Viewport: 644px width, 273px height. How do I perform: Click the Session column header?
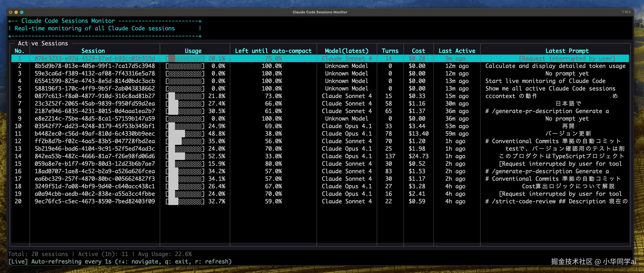[93, 51]
